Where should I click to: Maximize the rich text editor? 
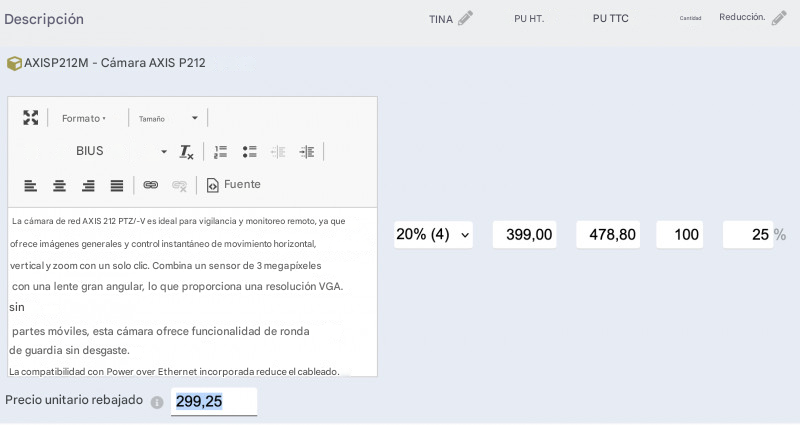[x=31, y=118]
